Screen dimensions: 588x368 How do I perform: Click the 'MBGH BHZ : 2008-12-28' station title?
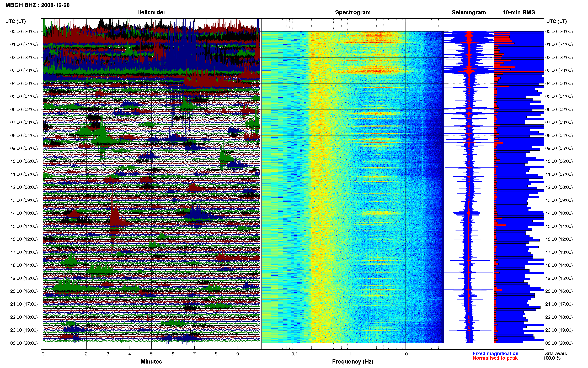pos(38,5)
